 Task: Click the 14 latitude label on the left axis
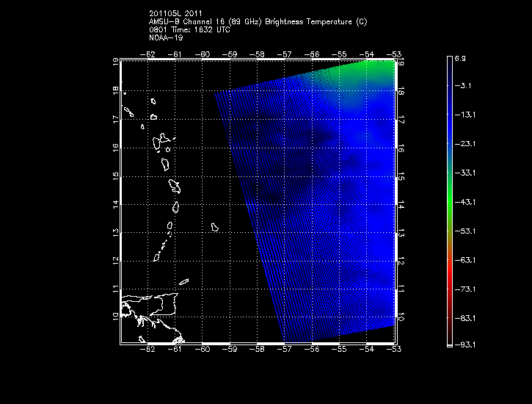[x=114, y=205]
